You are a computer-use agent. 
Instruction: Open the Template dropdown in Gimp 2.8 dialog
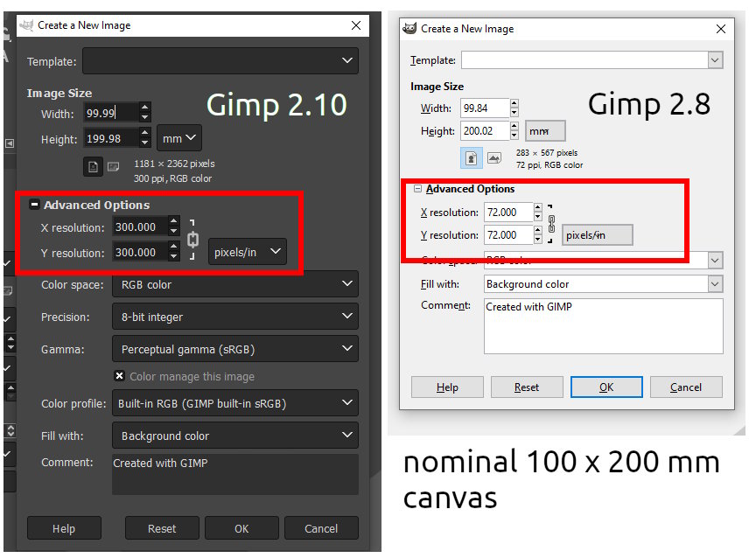click(592, 60)
